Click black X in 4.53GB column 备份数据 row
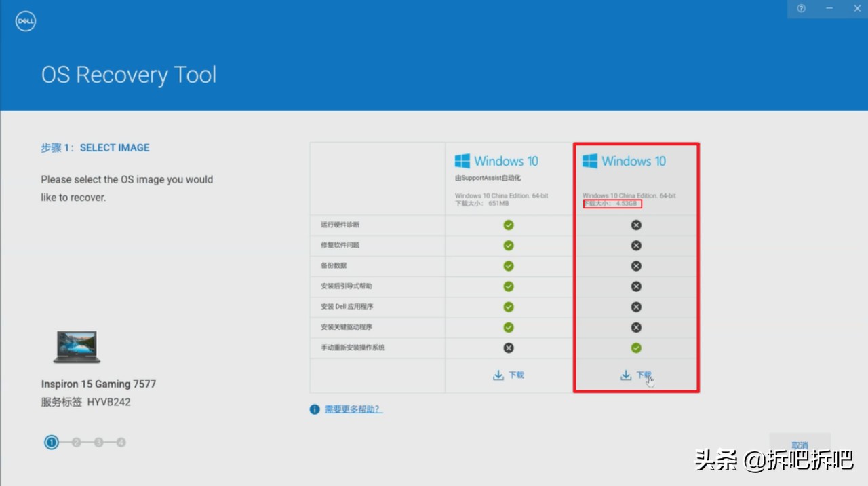Viewport: 868px width, 486px height. coord(636,265)
